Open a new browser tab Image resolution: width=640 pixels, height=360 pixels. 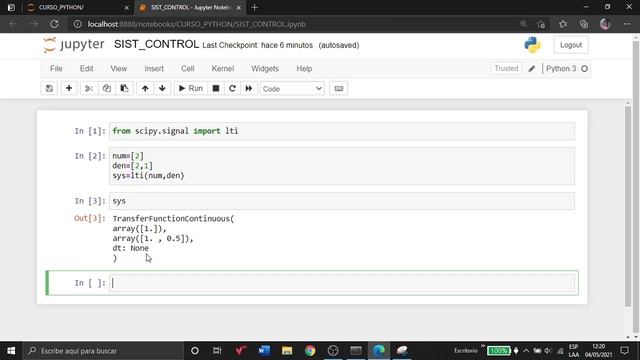click(x=255, y=7)
